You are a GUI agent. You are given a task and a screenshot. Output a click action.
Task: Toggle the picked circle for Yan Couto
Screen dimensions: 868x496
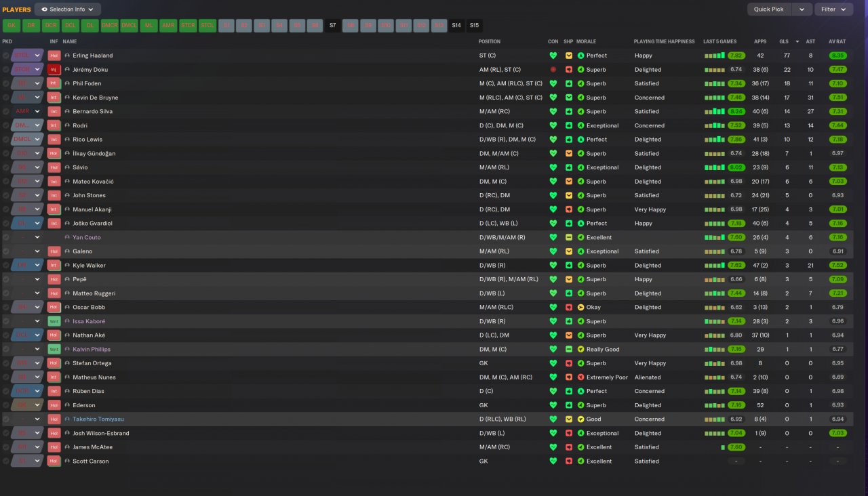pos(6,237)
